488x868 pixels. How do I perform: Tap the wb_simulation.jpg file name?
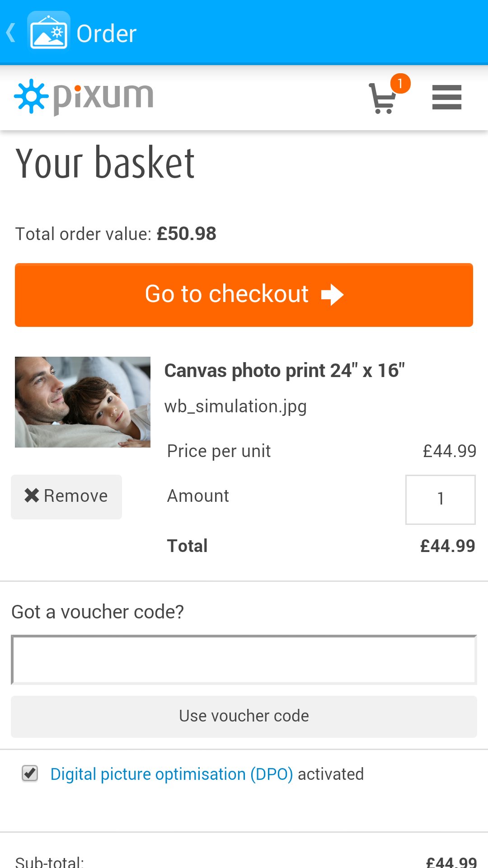click(x=235, y=406)
